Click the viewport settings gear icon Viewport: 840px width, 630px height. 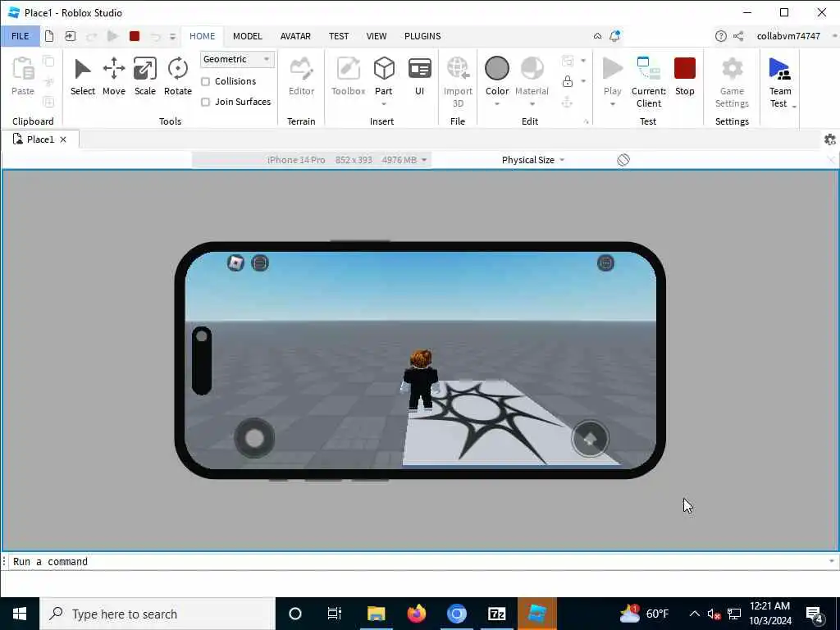830,139
